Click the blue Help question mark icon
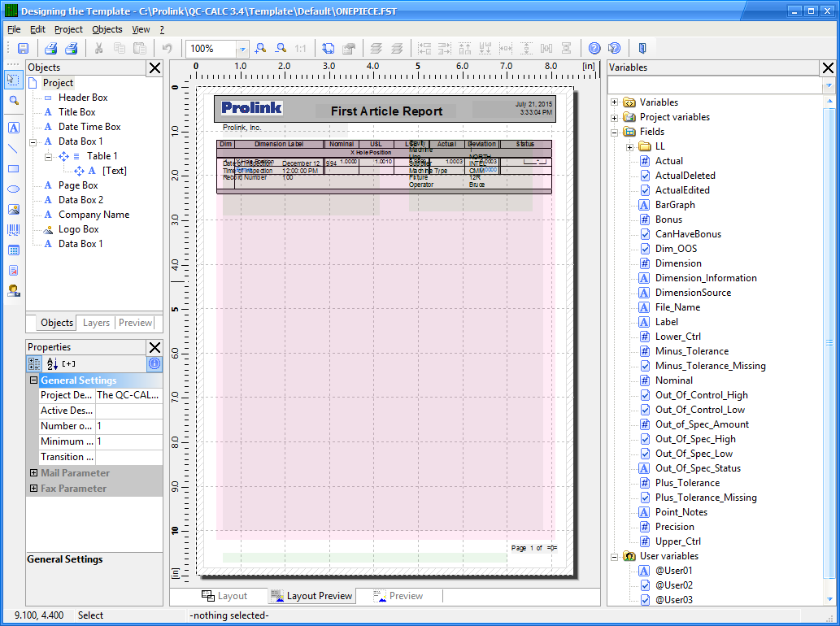840x626 pixels. click(594, 49)
